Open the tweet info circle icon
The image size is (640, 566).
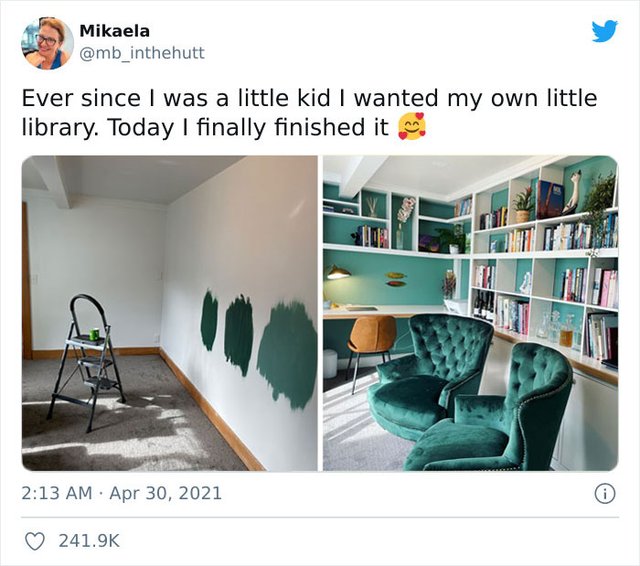[605, 494]
